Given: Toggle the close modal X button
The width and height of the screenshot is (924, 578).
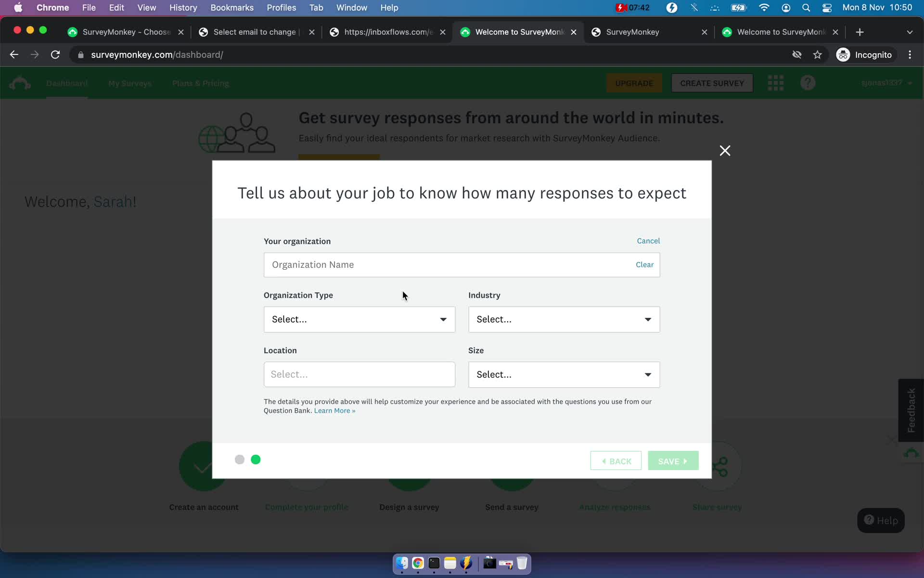Looking at the screenshot, I should point(724,150).
